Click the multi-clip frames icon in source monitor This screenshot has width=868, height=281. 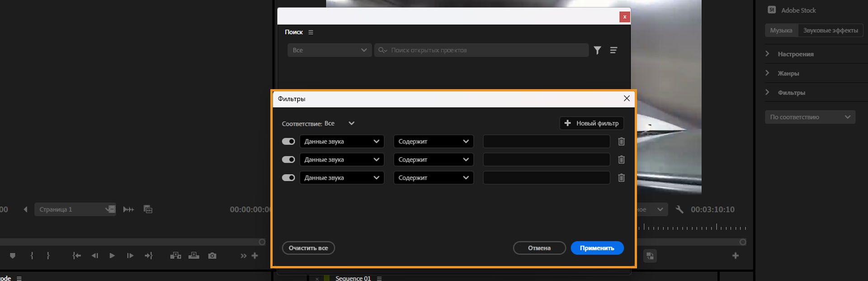click(x=148, y=209)
